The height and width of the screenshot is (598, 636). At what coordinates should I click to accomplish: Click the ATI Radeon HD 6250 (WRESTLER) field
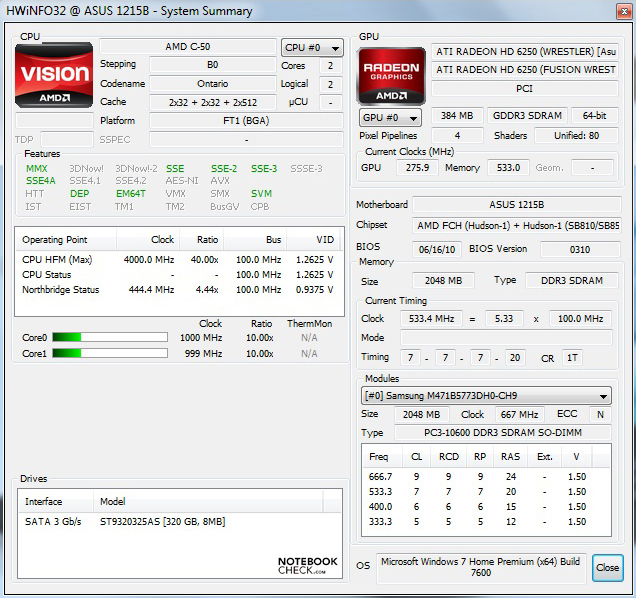(x=525, y=52)
